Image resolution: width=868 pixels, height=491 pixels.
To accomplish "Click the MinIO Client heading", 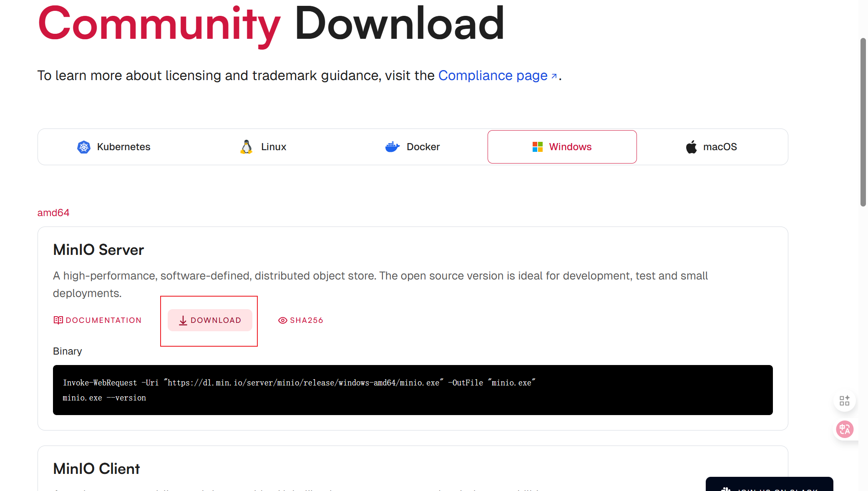I will (96, 469).
